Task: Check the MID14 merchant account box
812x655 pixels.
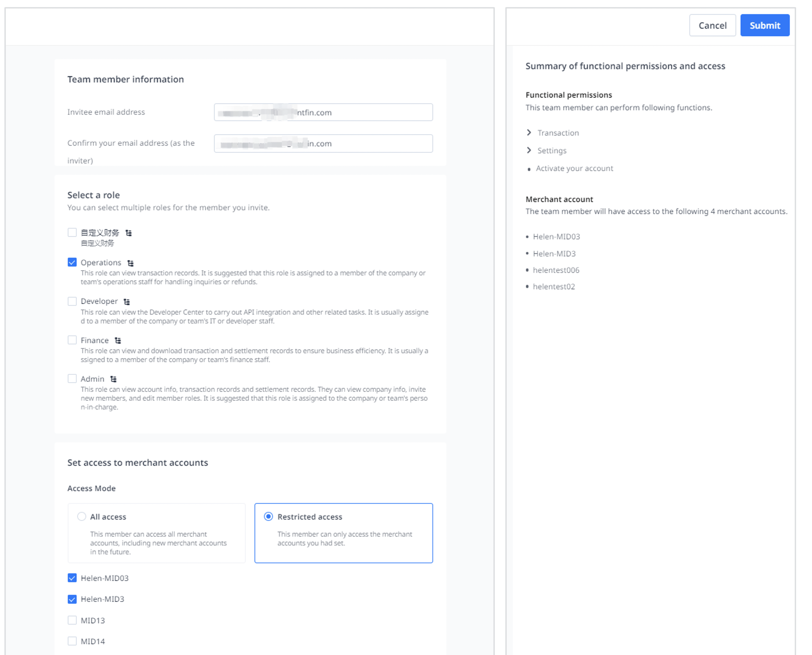Action: tap(72, 641)
